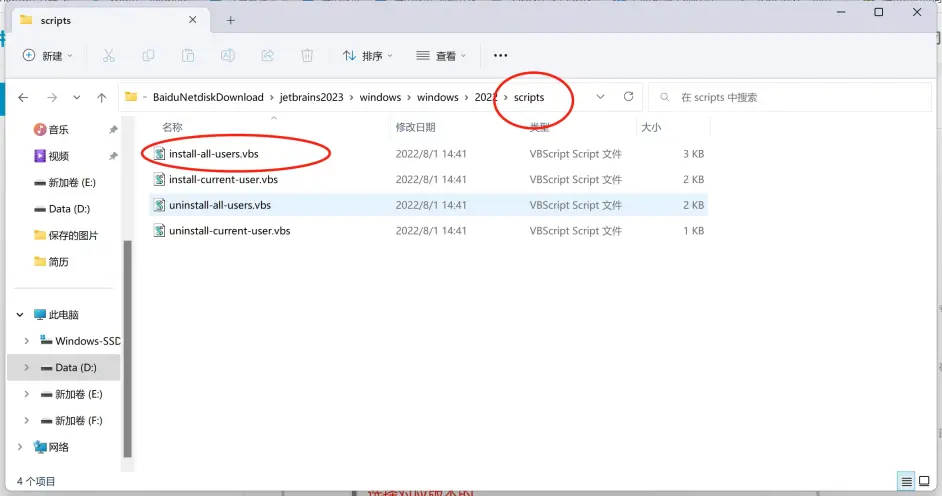
Task: Go back with the left arrow
Action: [23, 97]
